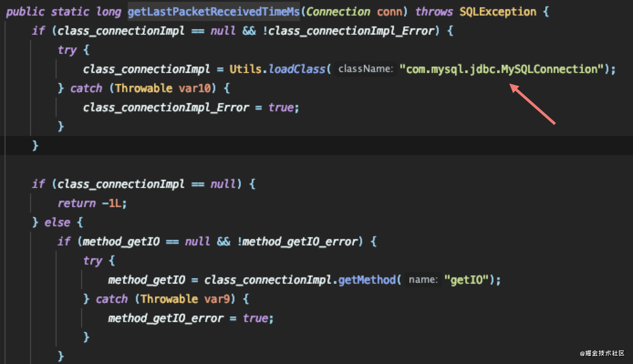The width and height of the screenshot is (633, 364).
Task: Click the var9 exception variable
Action: [218, 299]
